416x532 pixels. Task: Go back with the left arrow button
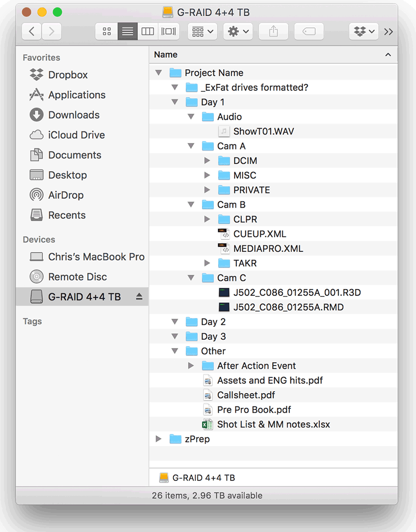pos(31,31)
